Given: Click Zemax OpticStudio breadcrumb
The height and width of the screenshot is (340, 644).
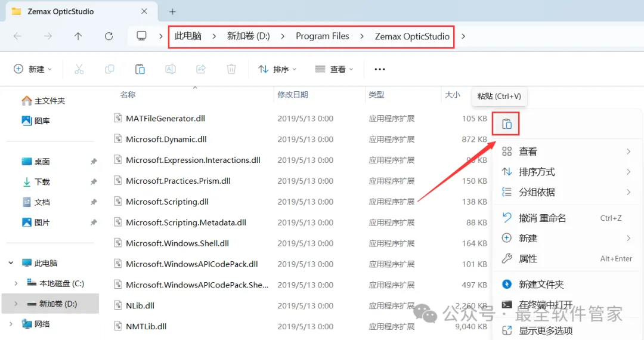Looking at the screenshot, I should [412, 36].
